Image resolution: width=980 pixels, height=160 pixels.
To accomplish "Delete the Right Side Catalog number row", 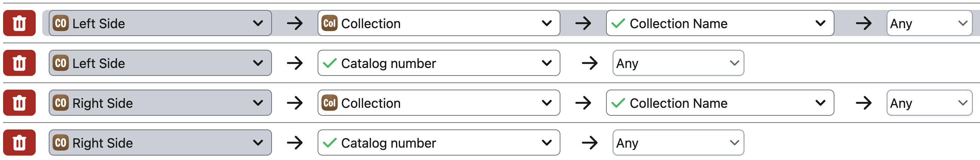I will [x=20, y=142].
